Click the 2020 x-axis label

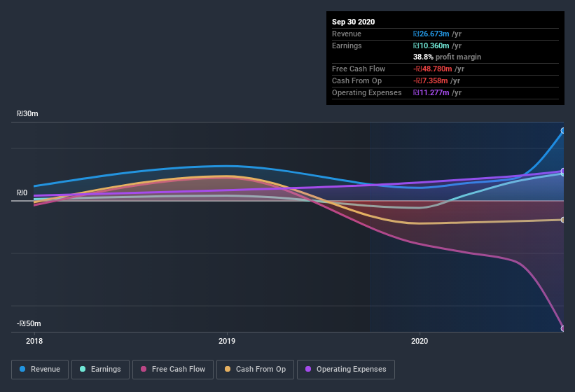tap(420, 341)
